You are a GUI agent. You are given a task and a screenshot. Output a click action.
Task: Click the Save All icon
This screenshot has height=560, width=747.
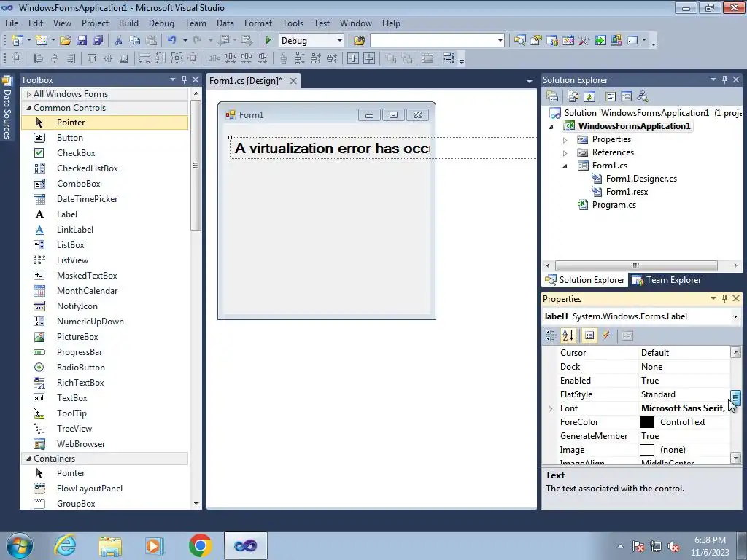coord(98,41)
